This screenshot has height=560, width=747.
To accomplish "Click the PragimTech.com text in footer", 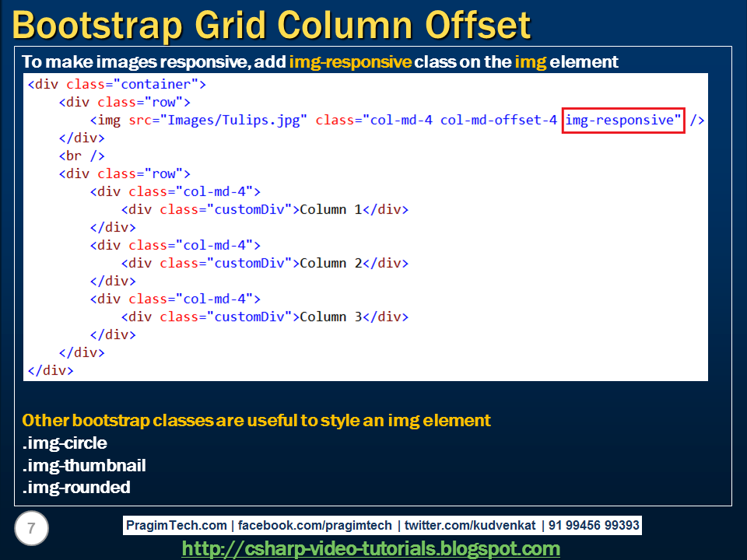I will (x=177, y=525).
